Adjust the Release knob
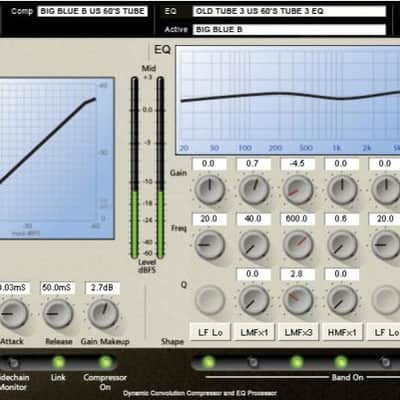This screenshot has width=400, height=400. pyautogui.click(x=58, y=314)
